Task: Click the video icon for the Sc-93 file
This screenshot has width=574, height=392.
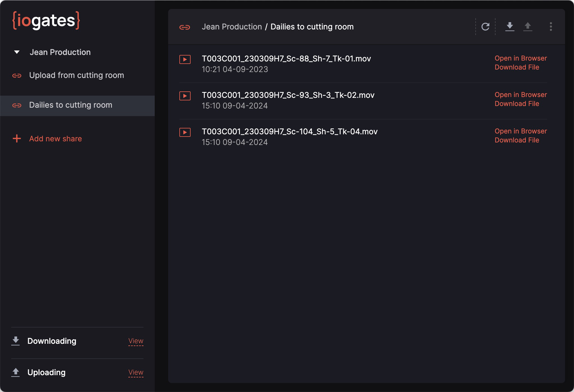Action: (x=185, y=96)
